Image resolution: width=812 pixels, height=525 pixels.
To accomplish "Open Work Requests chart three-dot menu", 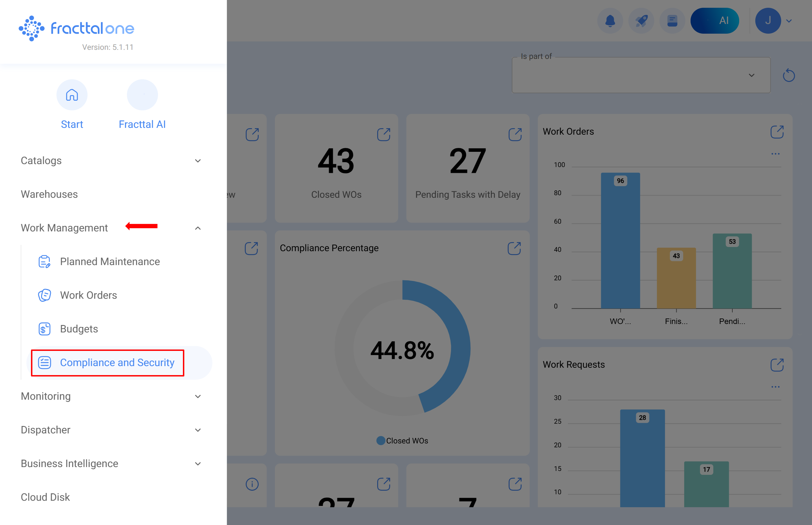I will [775, 387].
